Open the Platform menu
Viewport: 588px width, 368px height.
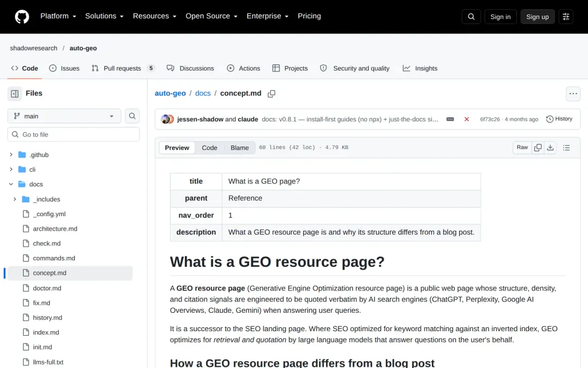pos(58,16)
